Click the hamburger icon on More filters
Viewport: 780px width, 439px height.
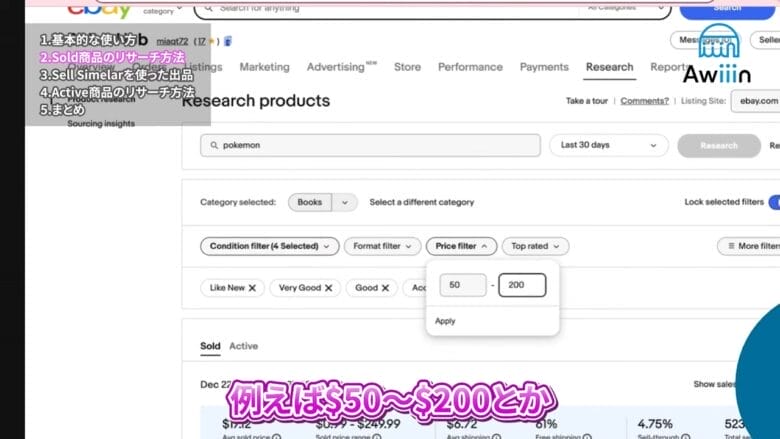731,246
